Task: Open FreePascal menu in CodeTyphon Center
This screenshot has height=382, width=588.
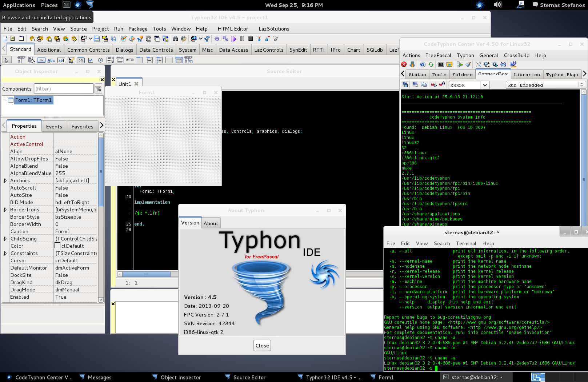Action: (x=438, y=55)
